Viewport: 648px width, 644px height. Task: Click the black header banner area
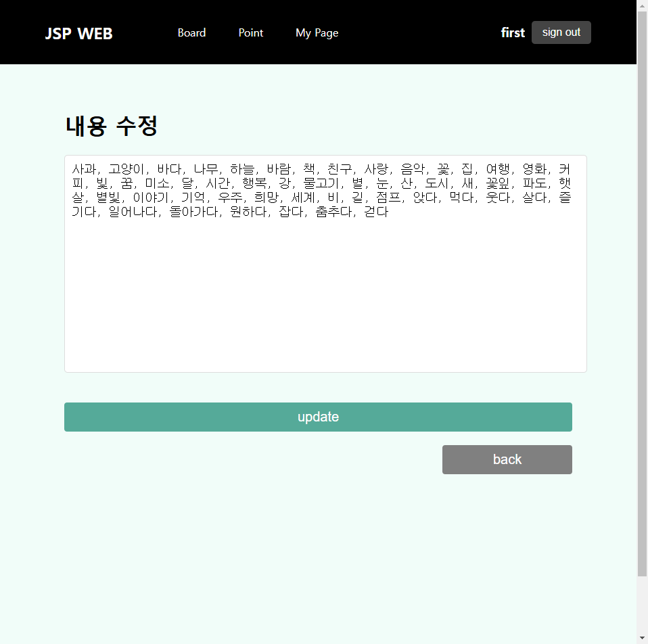pyautogui.click(x=406, y=32)
